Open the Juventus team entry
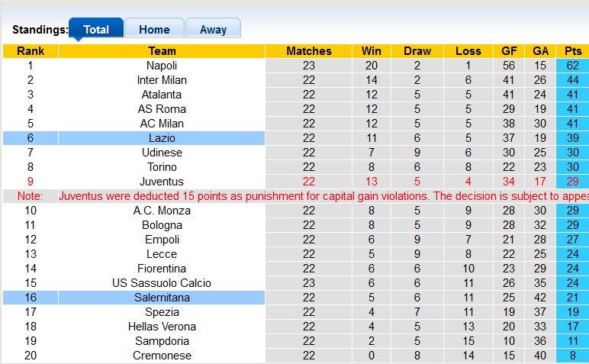589x364 pixels. (x=162, y=182)
